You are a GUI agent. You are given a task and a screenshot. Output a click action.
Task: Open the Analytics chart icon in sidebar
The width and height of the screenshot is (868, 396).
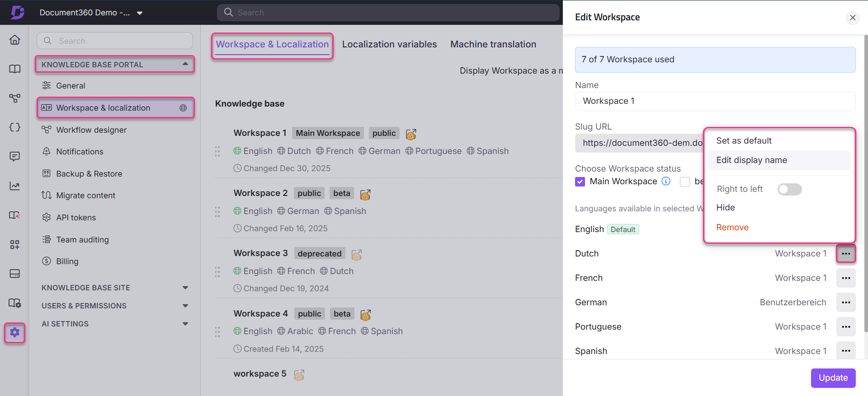click(15, 186)
